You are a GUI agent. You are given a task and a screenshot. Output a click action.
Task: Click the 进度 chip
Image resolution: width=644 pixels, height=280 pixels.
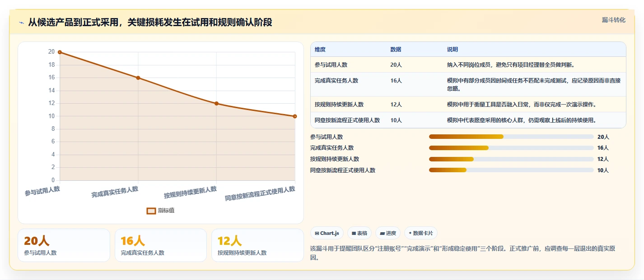[388, 233]
